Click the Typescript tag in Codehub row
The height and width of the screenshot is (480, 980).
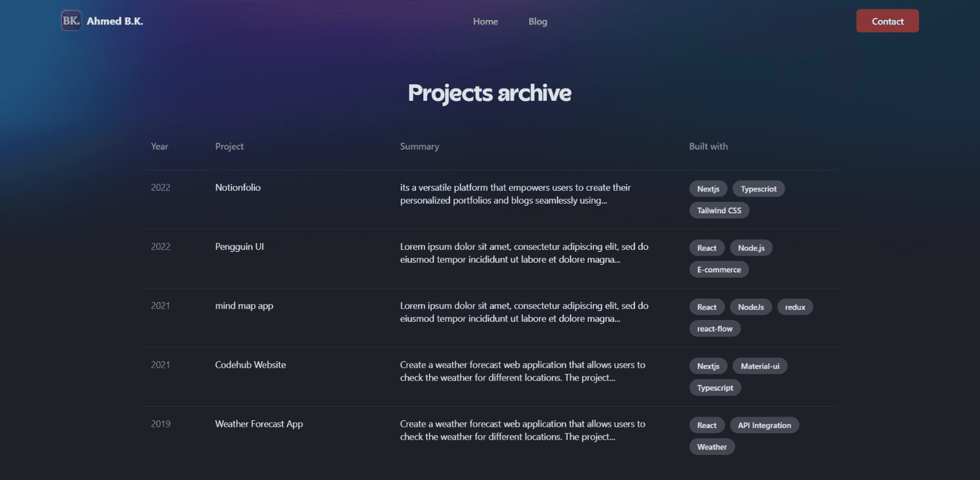715,387
